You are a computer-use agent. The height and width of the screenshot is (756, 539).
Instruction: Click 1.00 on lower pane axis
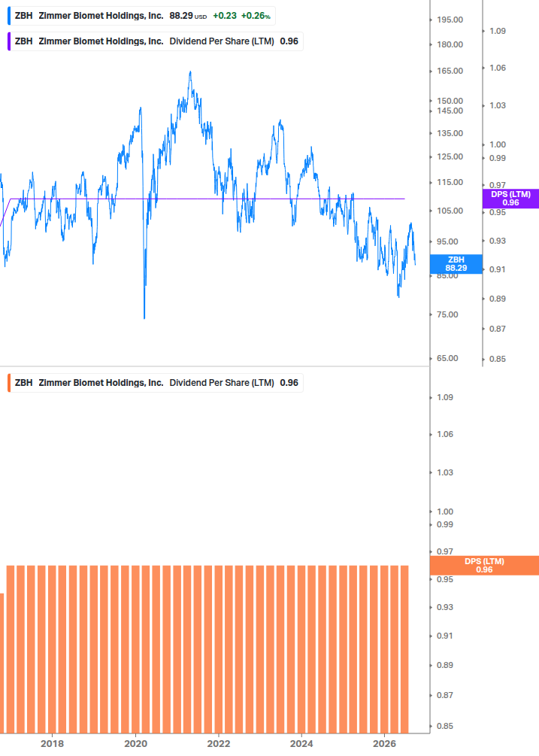pyautogui.click(x=445, y=512)
